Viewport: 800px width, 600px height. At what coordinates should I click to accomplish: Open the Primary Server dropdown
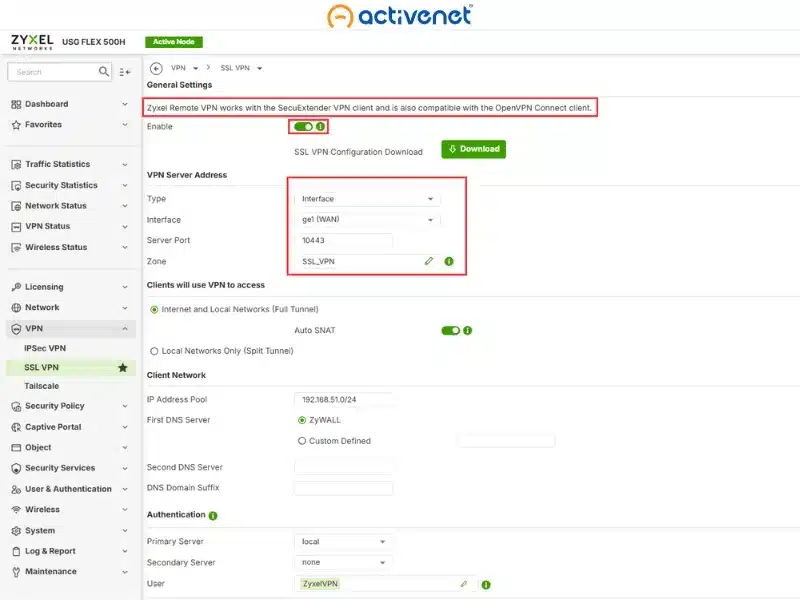coord(343,541)
